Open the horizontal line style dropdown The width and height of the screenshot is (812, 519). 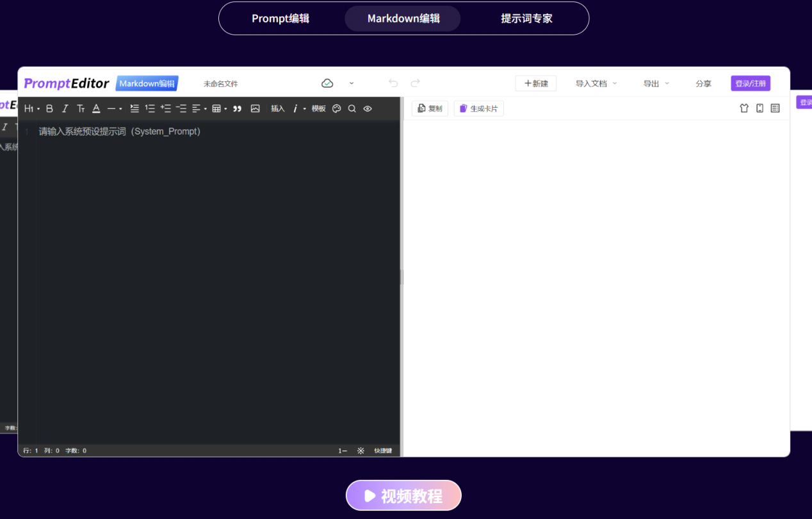point(115,109)
